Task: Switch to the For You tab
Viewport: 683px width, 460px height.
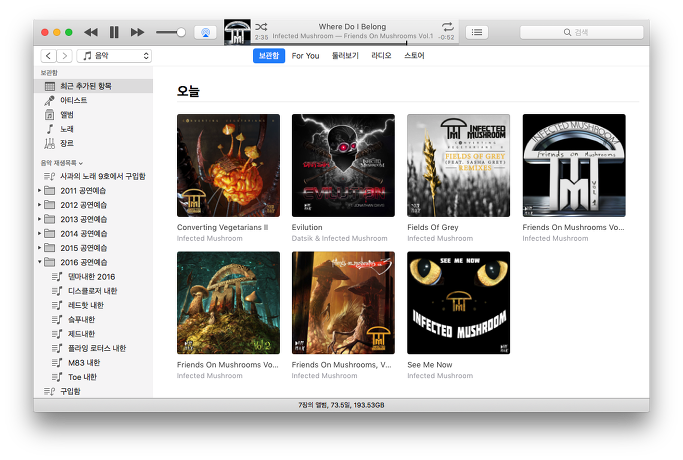Action: pos(305,56)
